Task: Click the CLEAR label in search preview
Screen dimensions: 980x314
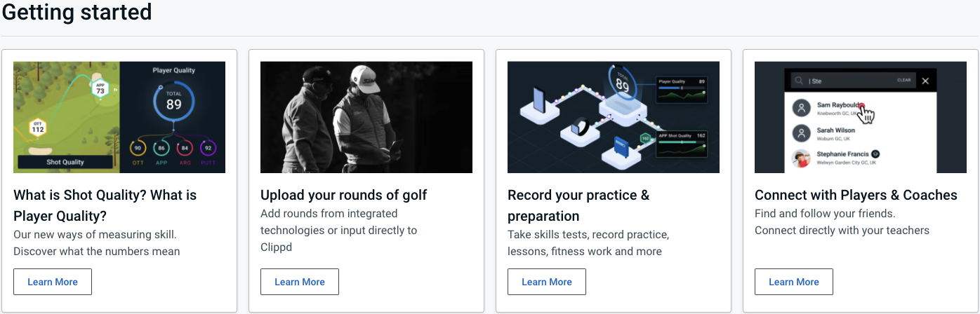Action: [x=903, y=81]
